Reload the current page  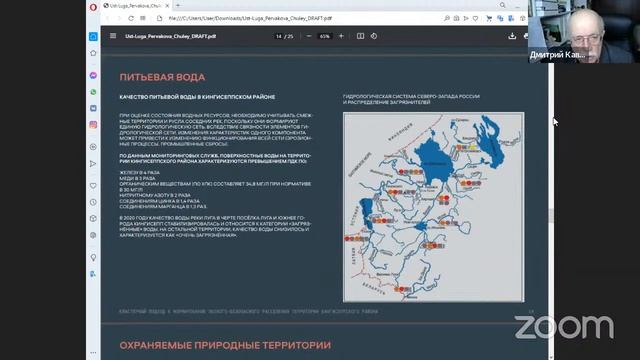(x=131, y=18)
